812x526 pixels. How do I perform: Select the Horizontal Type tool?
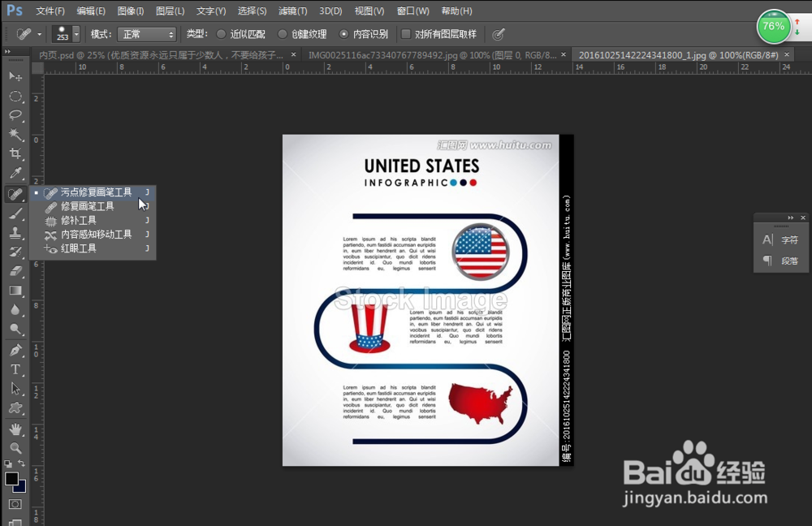(x=15, y=369)
